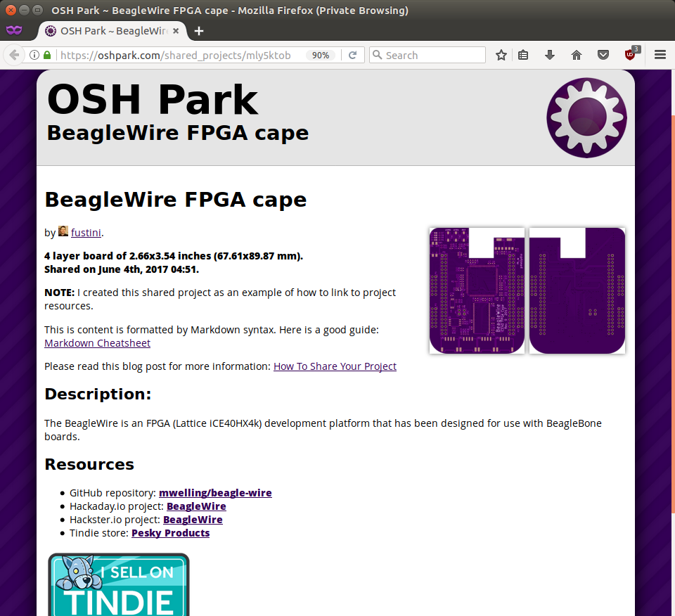This screenshot has width=675, height=616.
Task: Save the page to Pocket
Action: point(603,54)
